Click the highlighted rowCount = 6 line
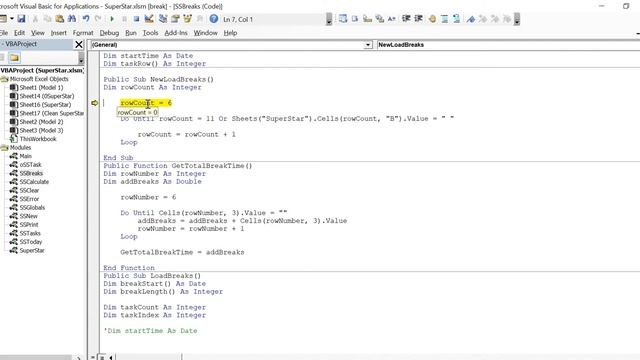 coord(146,103)
